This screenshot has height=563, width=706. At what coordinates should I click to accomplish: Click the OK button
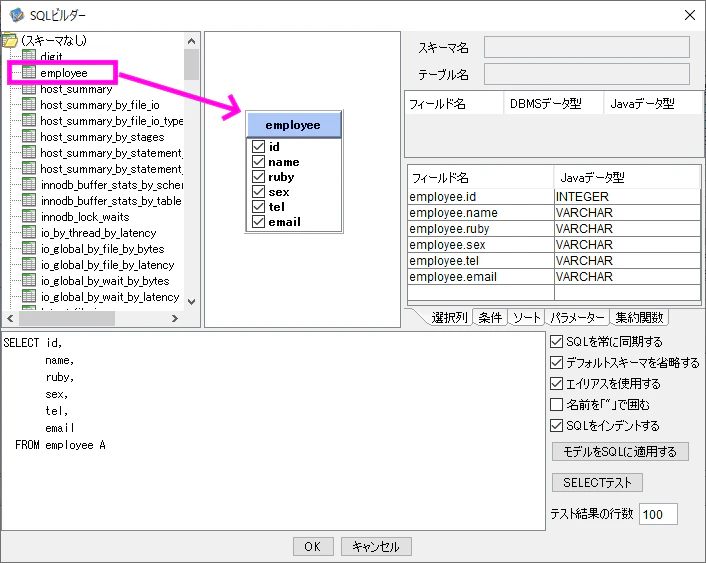click(313, 546)
